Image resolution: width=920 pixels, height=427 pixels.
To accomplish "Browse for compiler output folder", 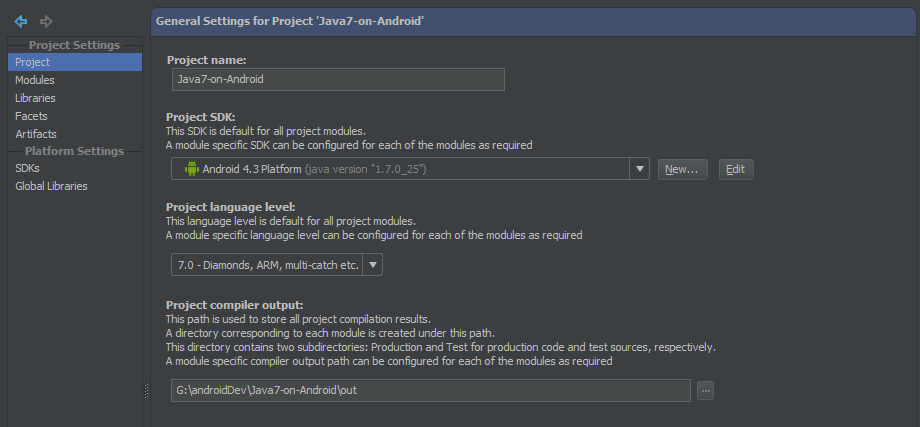I will pos(705,390).
